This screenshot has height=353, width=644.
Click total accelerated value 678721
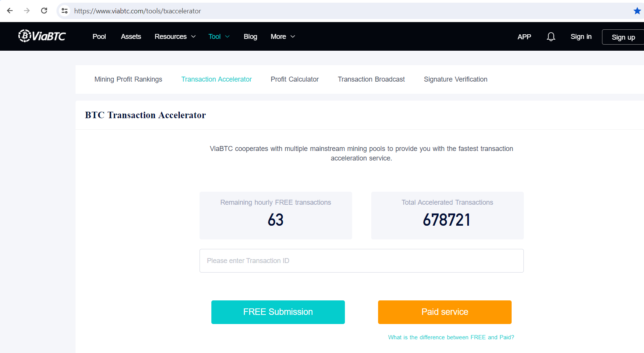[x=447, y=220]
